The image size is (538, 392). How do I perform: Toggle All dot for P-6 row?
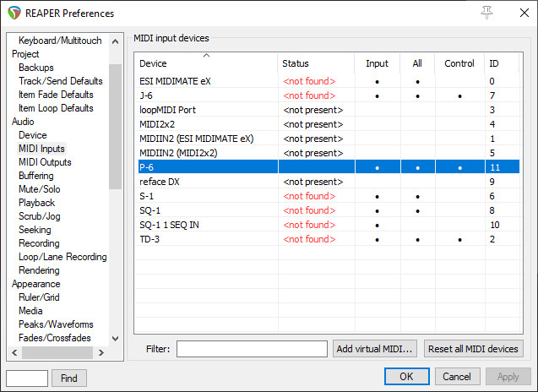[417, 168]
